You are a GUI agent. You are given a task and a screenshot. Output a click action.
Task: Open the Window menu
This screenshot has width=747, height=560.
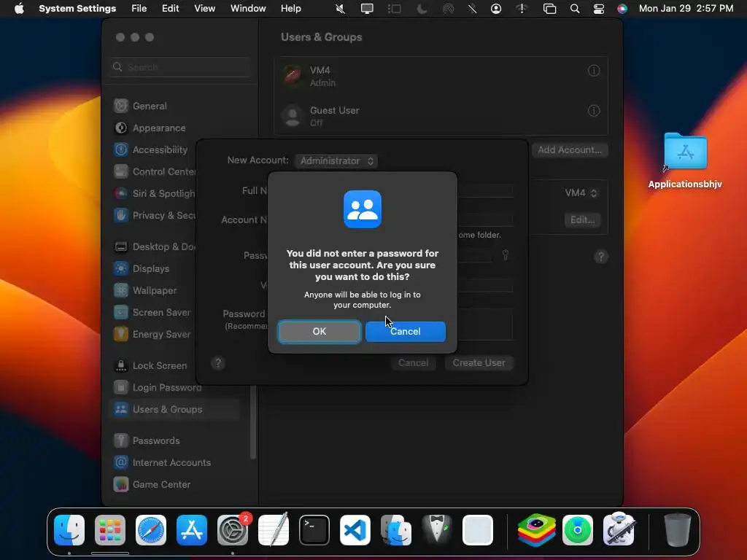248,9
